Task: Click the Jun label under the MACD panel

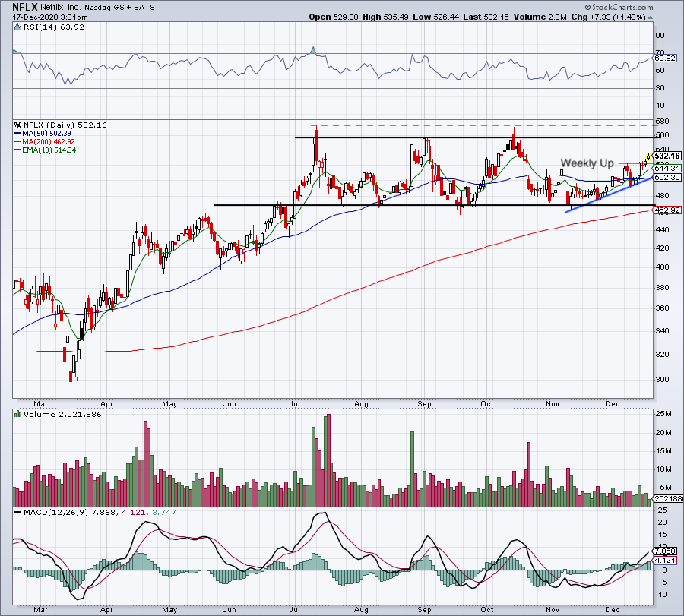Action: 230,609
